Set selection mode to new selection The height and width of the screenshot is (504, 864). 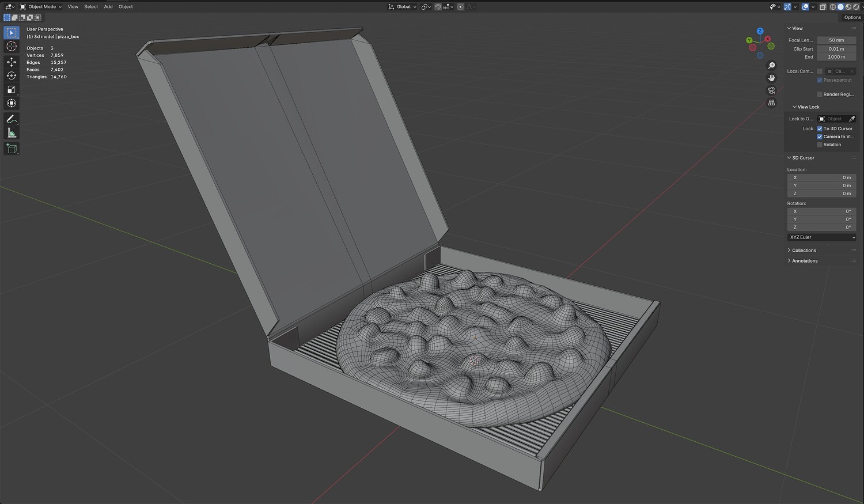(x=7, y=18)
